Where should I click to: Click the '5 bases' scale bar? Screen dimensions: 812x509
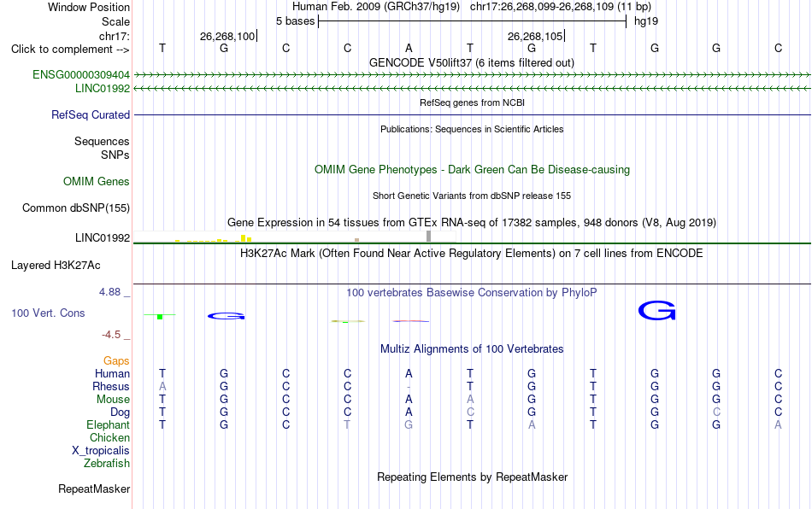click(x=472, y=21)
